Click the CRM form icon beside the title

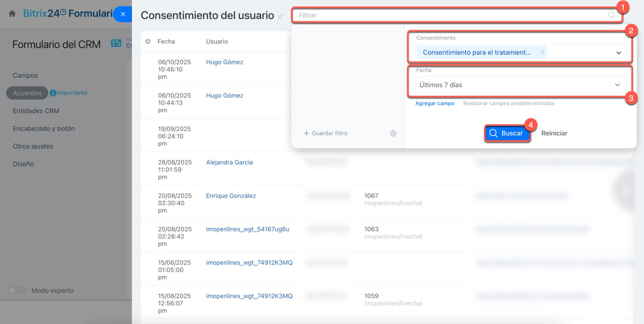coord(116,44)
